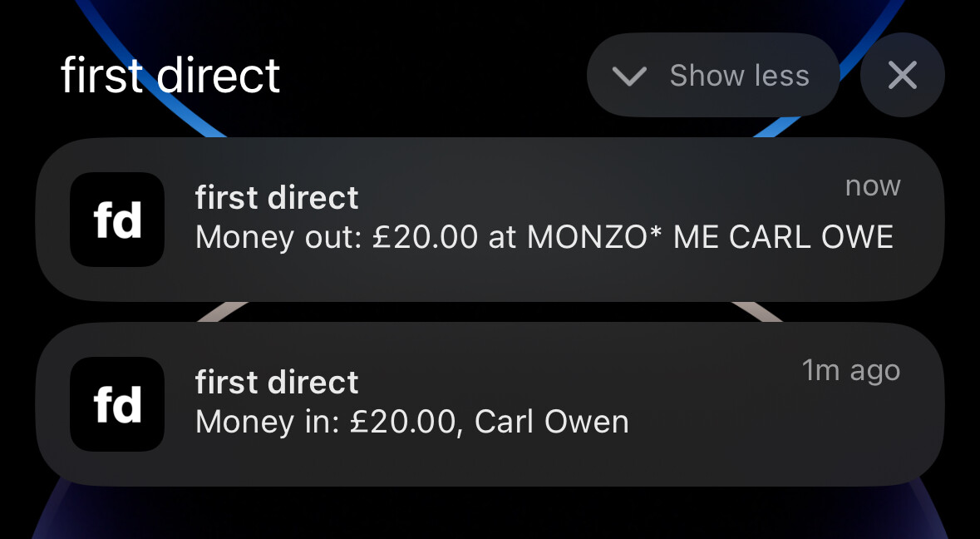Tap '1m ago' timestamp on second notification
980x539 pixels.
[851, 371]
